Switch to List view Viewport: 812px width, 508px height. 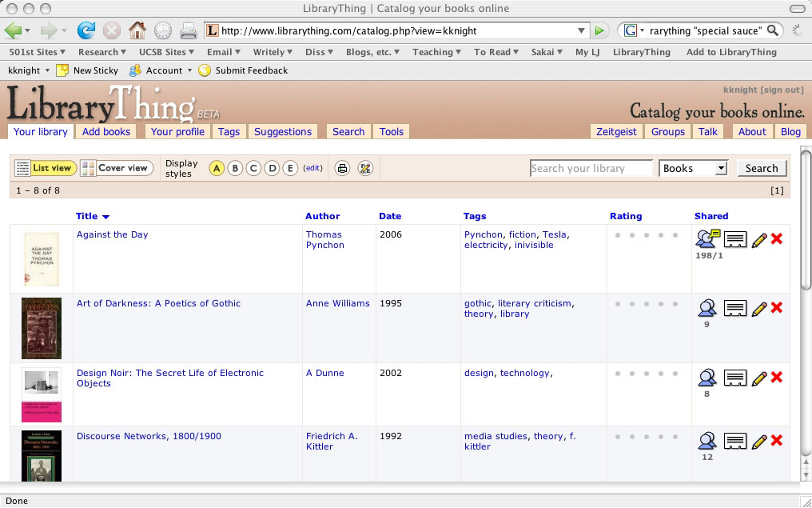tap(46, 168)
